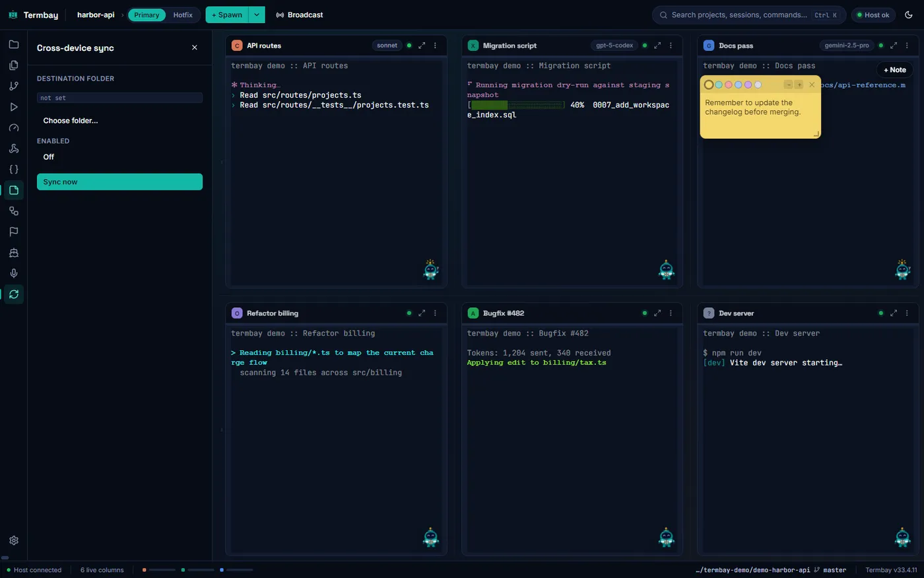
Task: Toggle the status dot on API routes header
Action: (x=409, y=46)
